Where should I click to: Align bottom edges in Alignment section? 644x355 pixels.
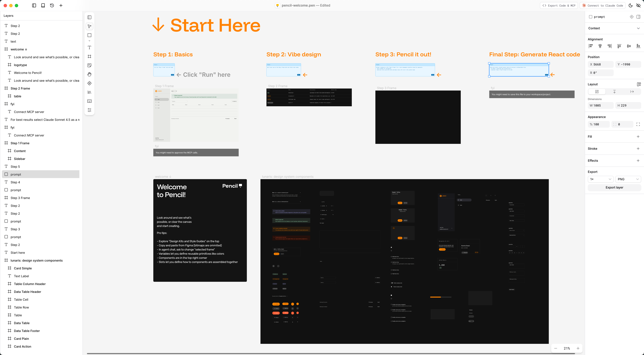coord(638,46)
